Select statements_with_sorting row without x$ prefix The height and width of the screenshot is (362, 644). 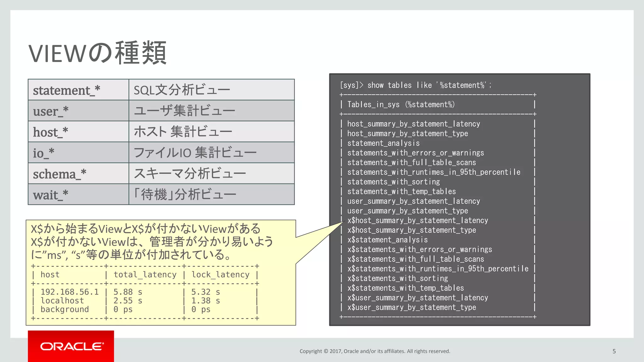pyautogui.click(x=393, y=182)
